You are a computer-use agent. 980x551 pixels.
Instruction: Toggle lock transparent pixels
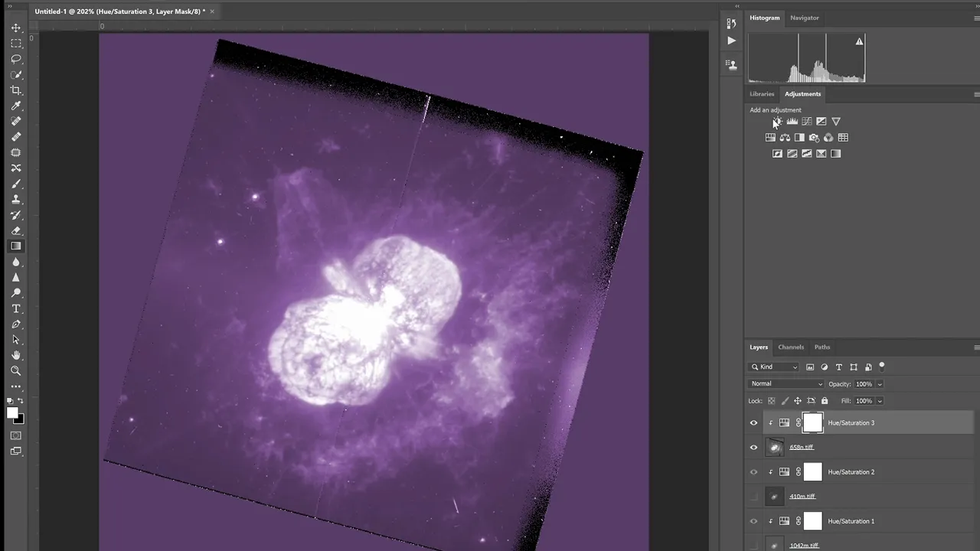(x=771, y=400)
